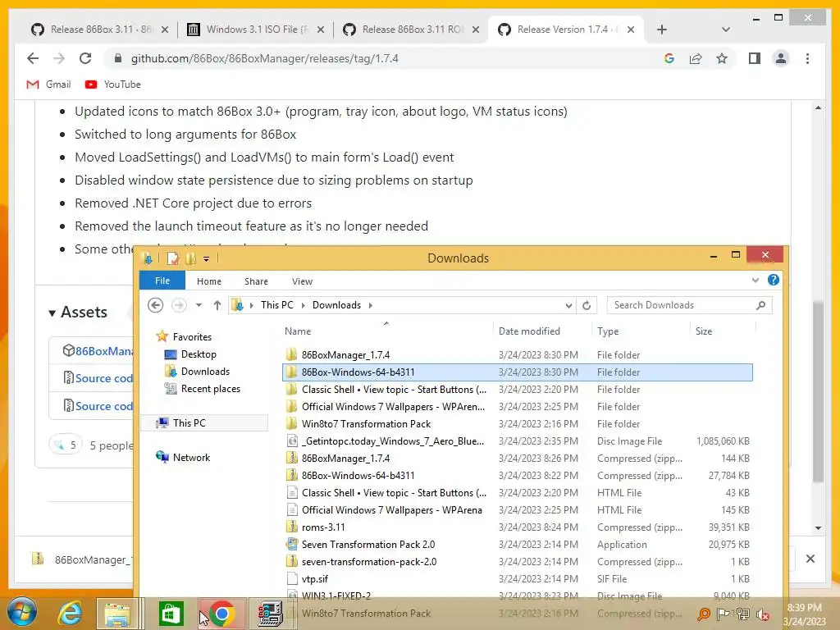
Task: Open Explorer help icon
Action: tap(773, 280)
